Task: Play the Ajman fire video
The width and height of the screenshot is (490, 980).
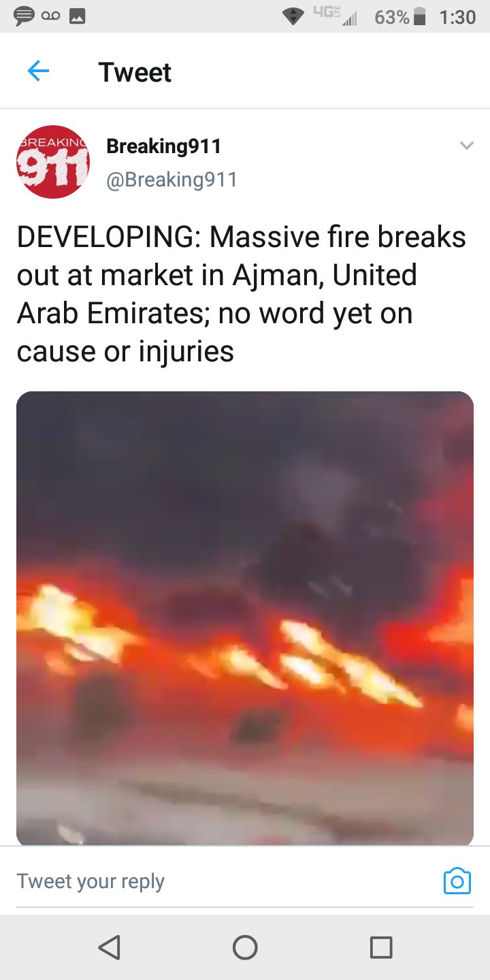Action: click(245, 618)
